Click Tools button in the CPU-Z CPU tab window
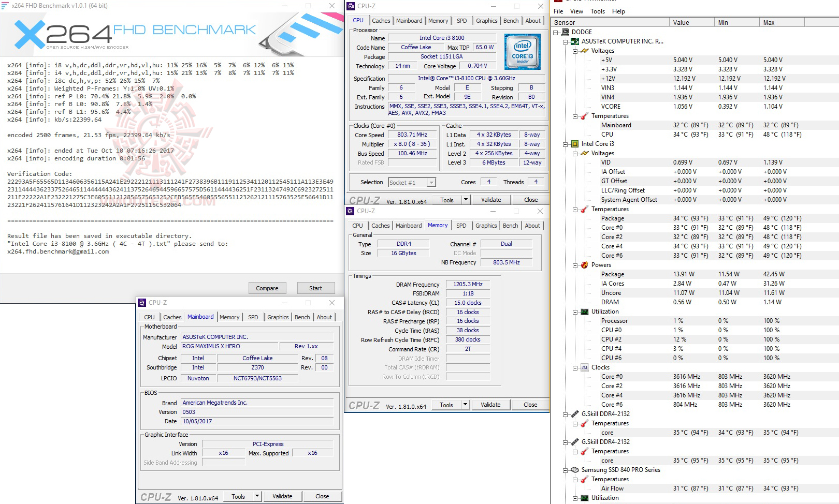The width and height of the screenshot is (839, 504). tap(446, 200)
